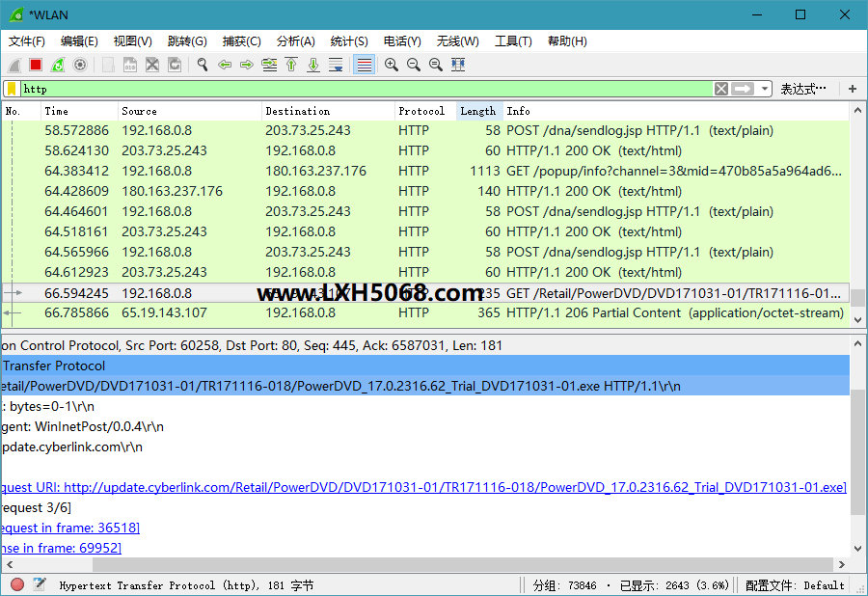Image resolution: width=868 pixels, height=596 pixels.
Task: Jump to the last packet down arrow
Action: point(313,65)
